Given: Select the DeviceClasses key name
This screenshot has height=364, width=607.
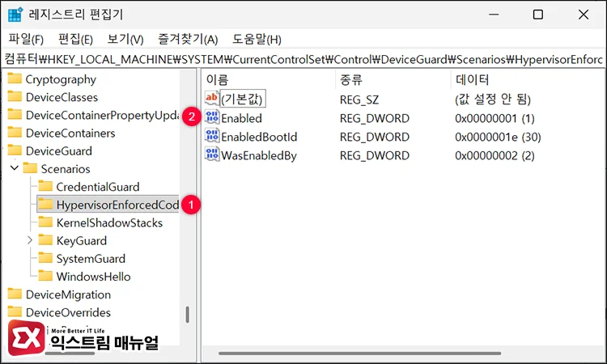Looking at the screenshot, I should coord(62,97).
